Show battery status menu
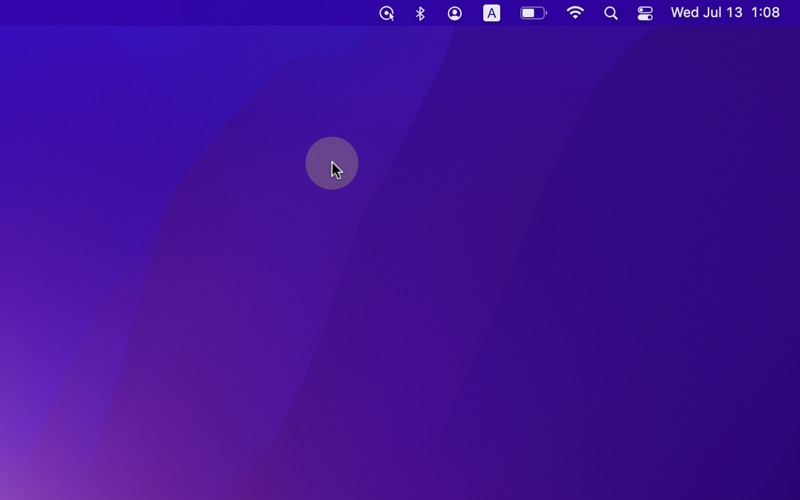Viewport: 800px width, 500px height. [x=533, y=13]
